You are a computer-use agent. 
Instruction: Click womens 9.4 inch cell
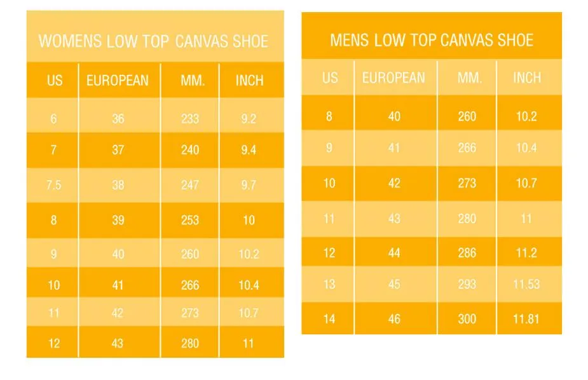pyautogui.click(x=249, y=150)
